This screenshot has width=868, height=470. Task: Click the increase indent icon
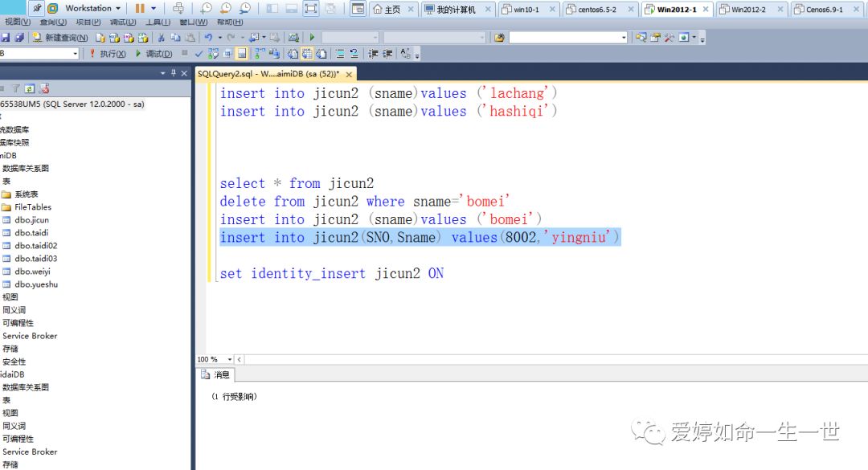[x=387, y=54]
